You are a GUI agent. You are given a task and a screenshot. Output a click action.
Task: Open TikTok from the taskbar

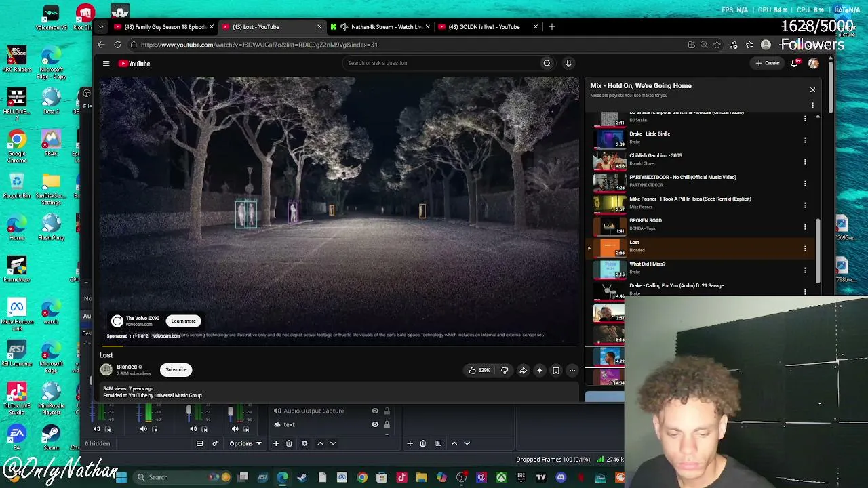click(x=401, y=477)
